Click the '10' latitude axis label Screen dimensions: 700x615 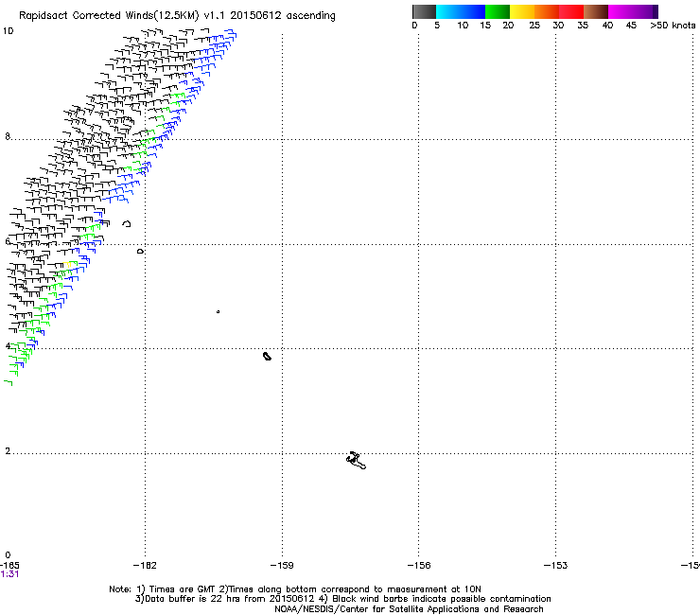point(8,31)
